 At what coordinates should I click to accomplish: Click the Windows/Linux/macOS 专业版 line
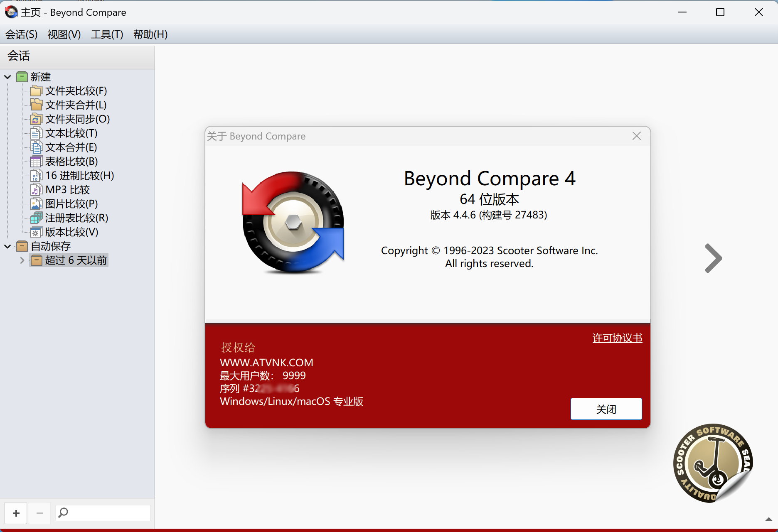[x=291, y=402]
